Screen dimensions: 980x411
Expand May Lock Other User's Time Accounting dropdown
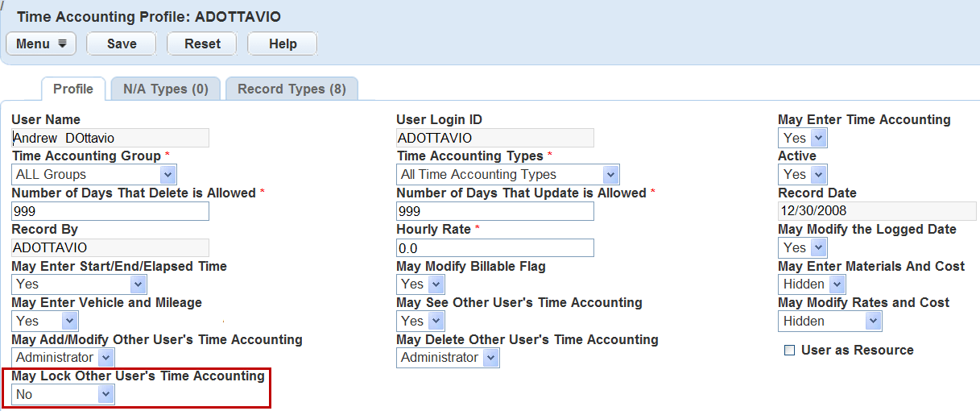pyautogui.click(x=64, y=394)
